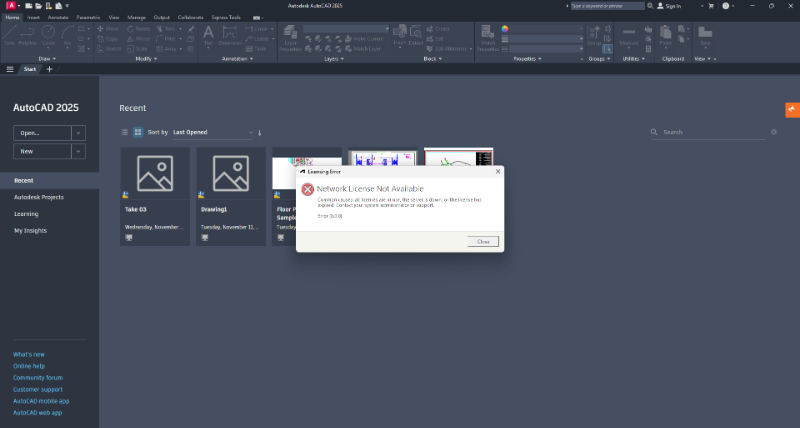Select the Text annotation tool
This screenshot has width=800, height=428.
pyautogui.click(x=208, y=36)
